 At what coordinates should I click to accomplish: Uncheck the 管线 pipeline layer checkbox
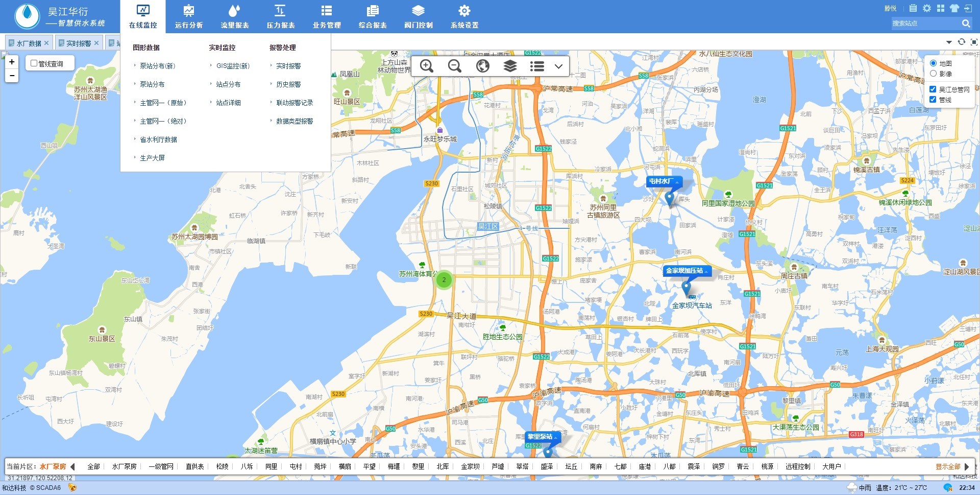pos(933,100)
